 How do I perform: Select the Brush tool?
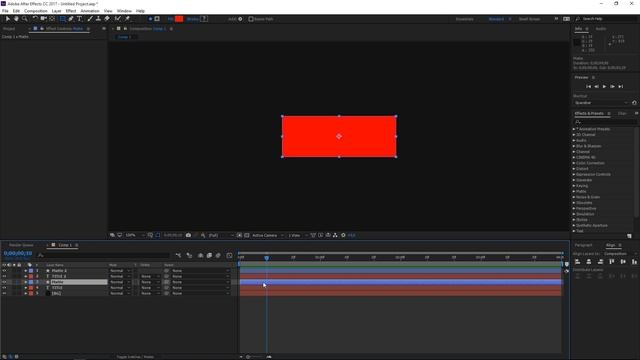coord(90,19)
